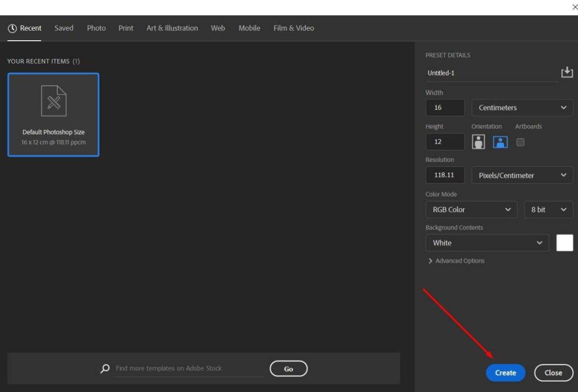Open the 8 bit depth dropdown
The width and height of the screenshot is (578, 392).
tap(548, 210)
